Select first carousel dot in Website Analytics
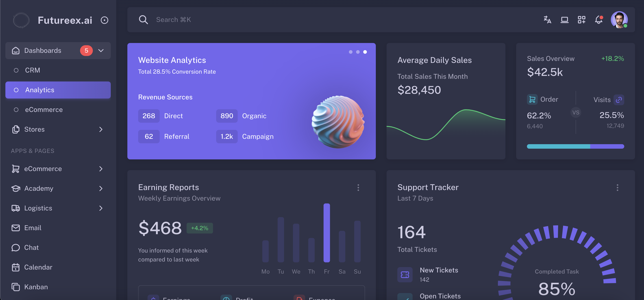Image resolution: width=644 pixels, height=300 pixels. tap(350, 52)
